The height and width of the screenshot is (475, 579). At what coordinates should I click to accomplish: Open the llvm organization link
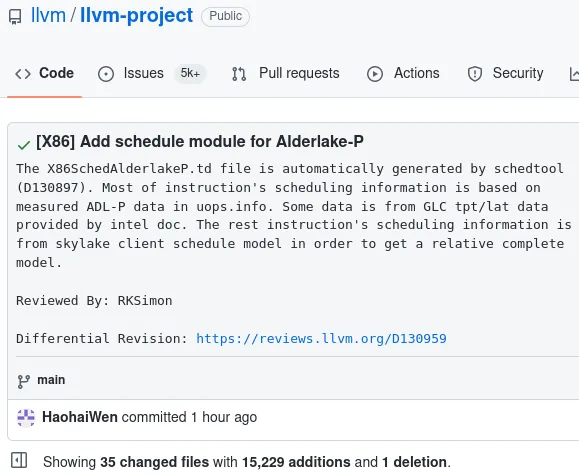(x=48, y=16)
